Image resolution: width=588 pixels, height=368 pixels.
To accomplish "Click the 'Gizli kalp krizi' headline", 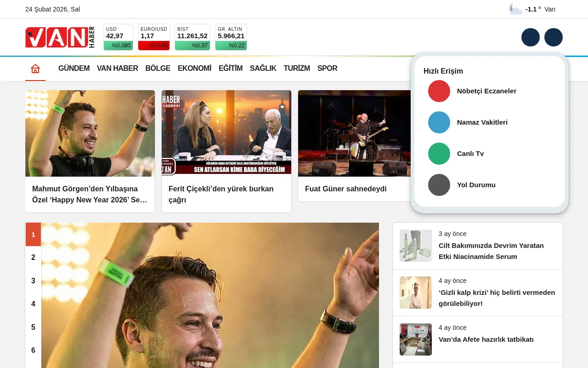I will [497, 298].
